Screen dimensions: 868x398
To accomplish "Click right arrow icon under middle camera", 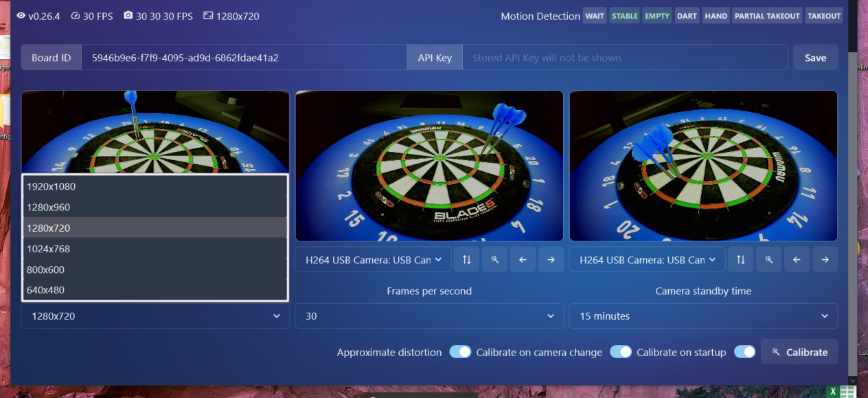I will [551, 260].
